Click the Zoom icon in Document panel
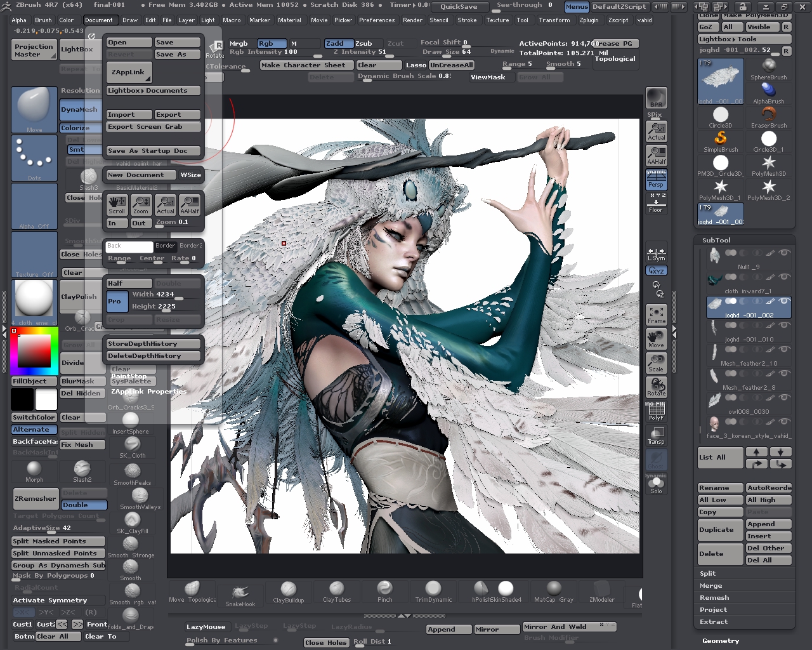The width and height of the screenshot is (812, 650). (141, 204)
